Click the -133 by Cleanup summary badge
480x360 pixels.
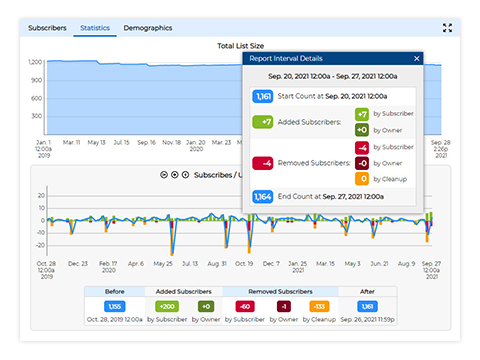319,306
